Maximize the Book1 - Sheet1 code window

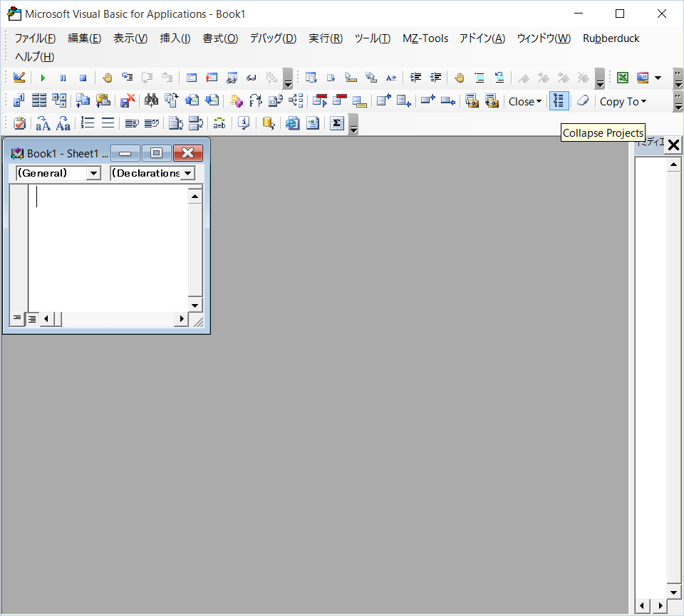tap(156, 153)
